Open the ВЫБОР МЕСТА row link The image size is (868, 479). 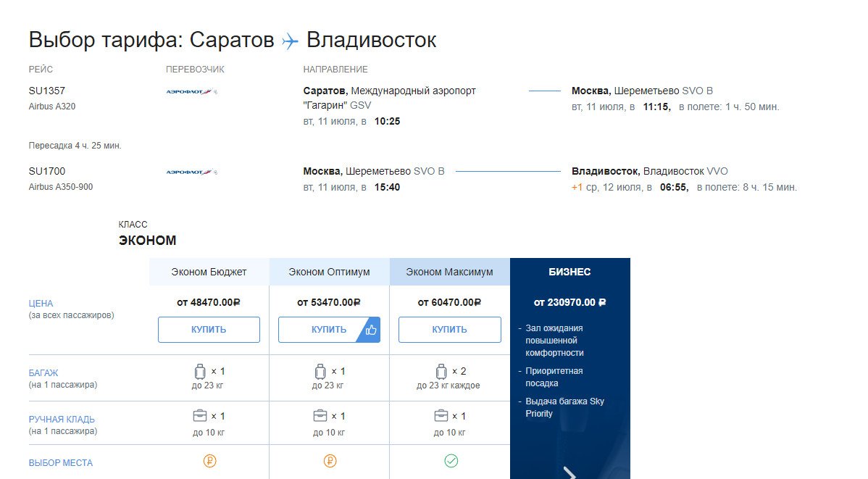tap(60, 463)
